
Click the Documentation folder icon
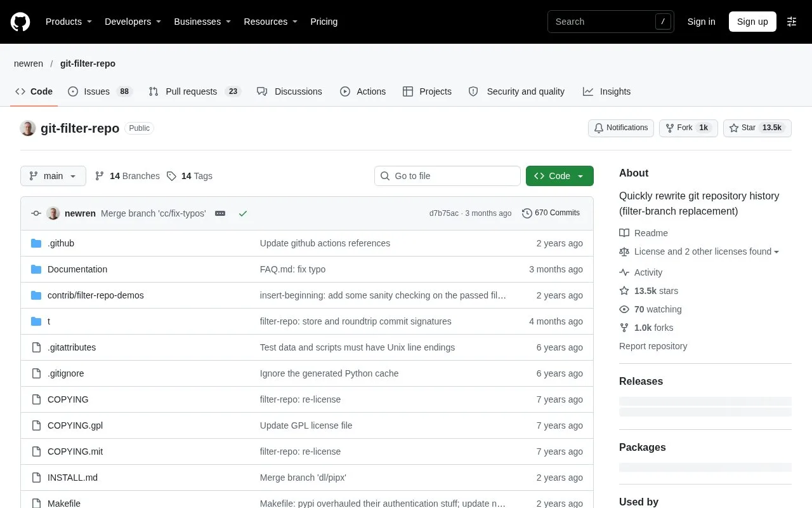click(36, 269)
